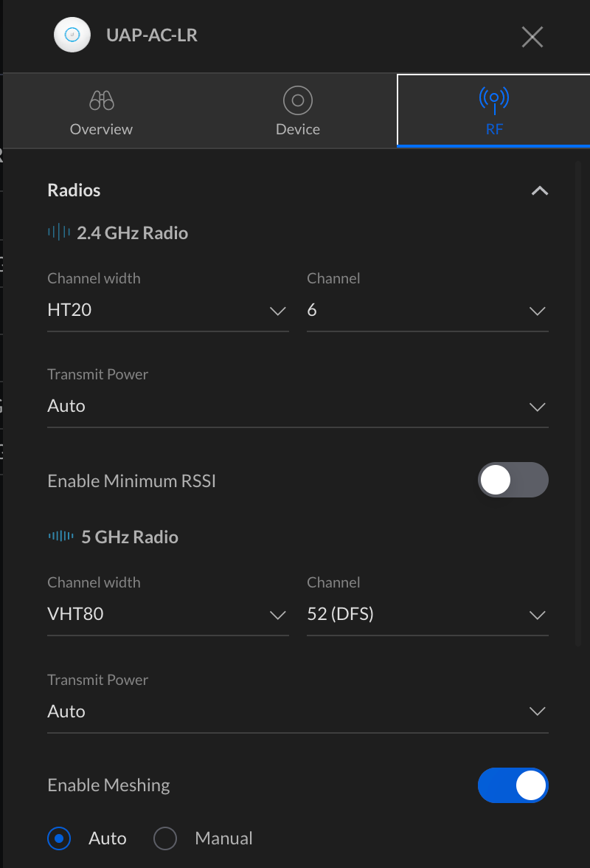590x868 pixels.
Task: Click the Device tab circle icon
Action: pos(297,100)
